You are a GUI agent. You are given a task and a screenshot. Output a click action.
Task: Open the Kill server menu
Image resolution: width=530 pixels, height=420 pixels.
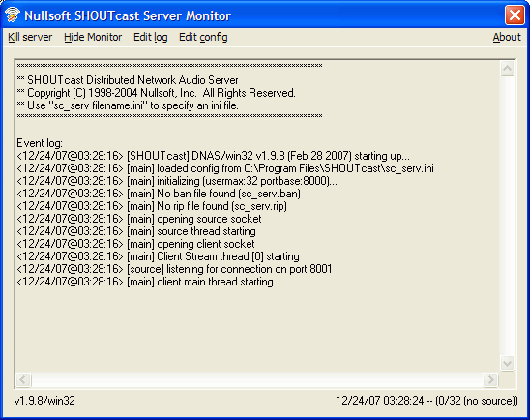(30, 37)
